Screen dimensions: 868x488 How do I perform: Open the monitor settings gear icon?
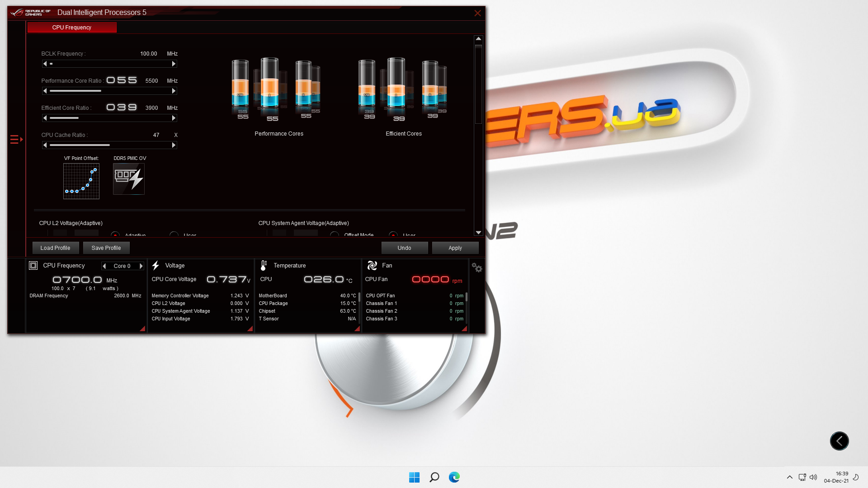click(476, 267)
